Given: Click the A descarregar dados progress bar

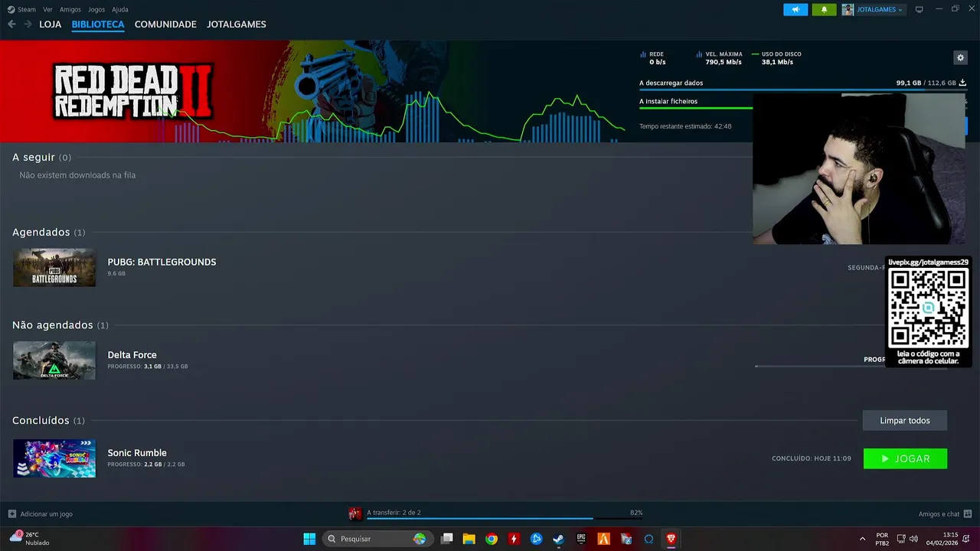Looking at the screenshot, I should (802, 90).
